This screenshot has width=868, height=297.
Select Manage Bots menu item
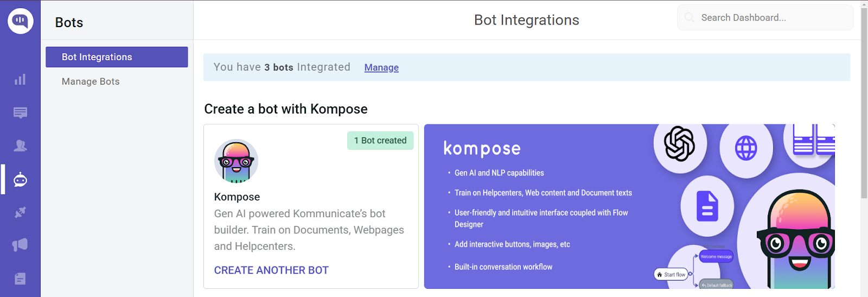pyautogui.click(x=91, y=81)
